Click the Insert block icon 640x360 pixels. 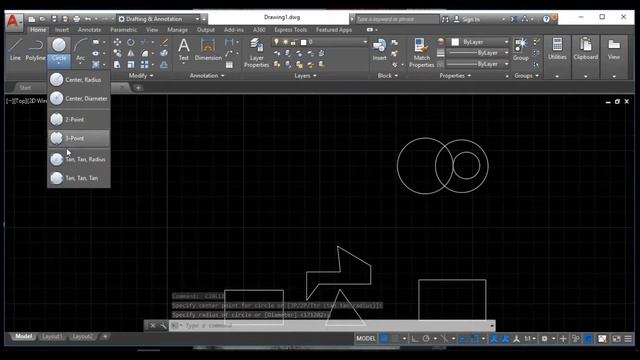(x=379, y=49)
